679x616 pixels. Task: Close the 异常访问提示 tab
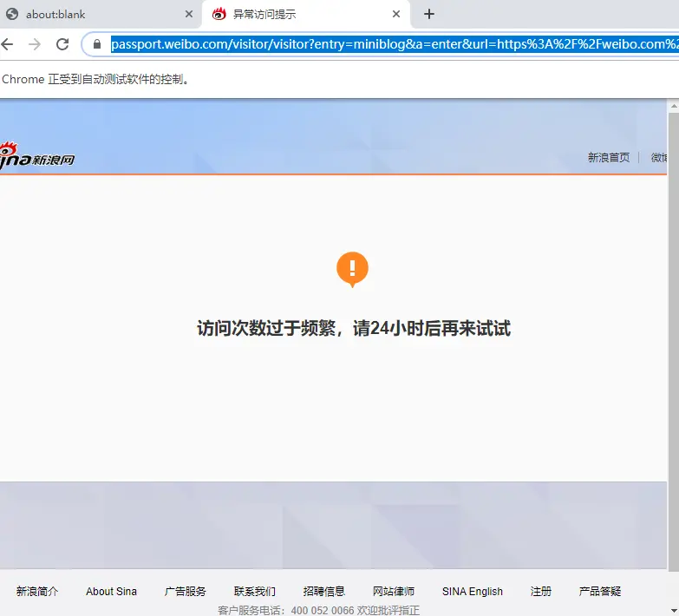click(395, 14)
